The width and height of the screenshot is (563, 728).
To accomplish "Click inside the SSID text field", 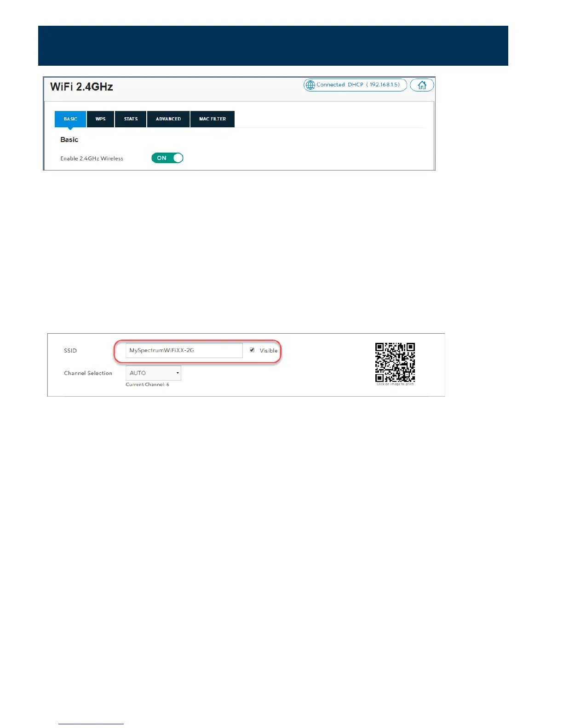I will [184, 350].
